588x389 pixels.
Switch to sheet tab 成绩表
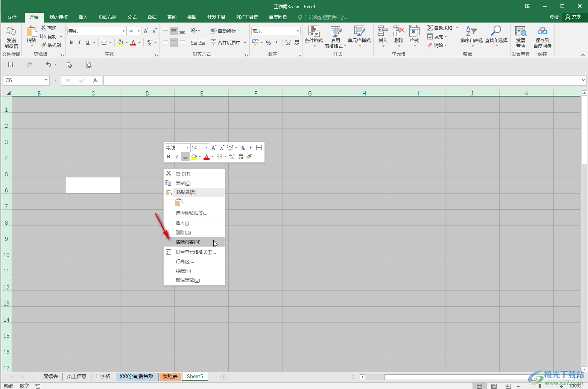click(x=50, y=376)
